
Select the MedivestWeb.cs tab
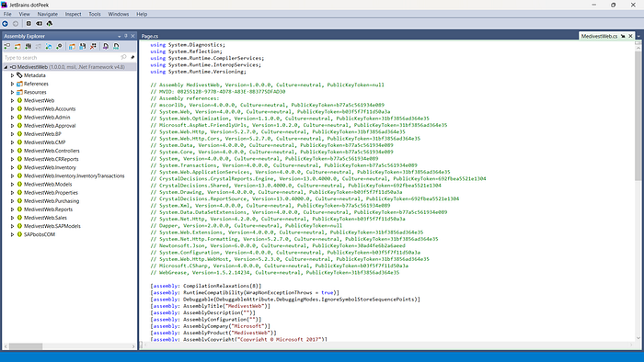click(599, 36)
